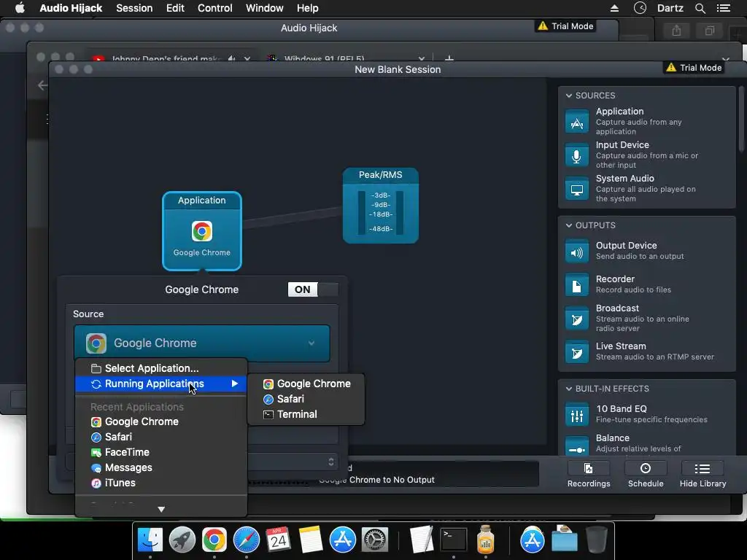
Task: Open the Recordings panel
Action: [x=589, y=475]
